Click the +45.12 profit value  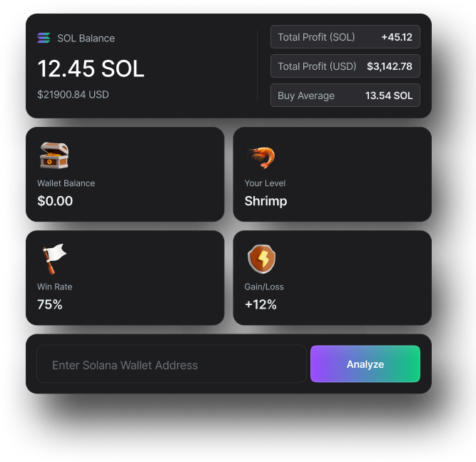(397, 37)
